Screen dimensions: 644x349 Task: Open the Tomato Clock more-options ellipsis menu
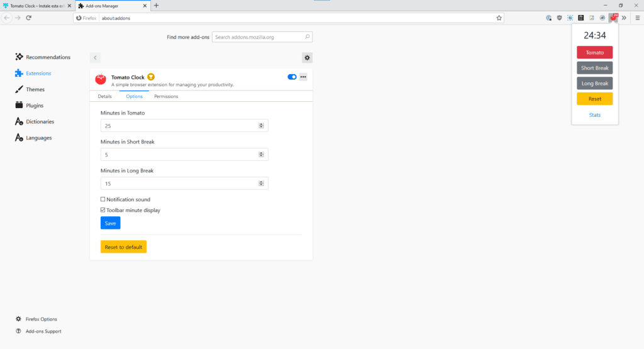(x=303, y=77)
